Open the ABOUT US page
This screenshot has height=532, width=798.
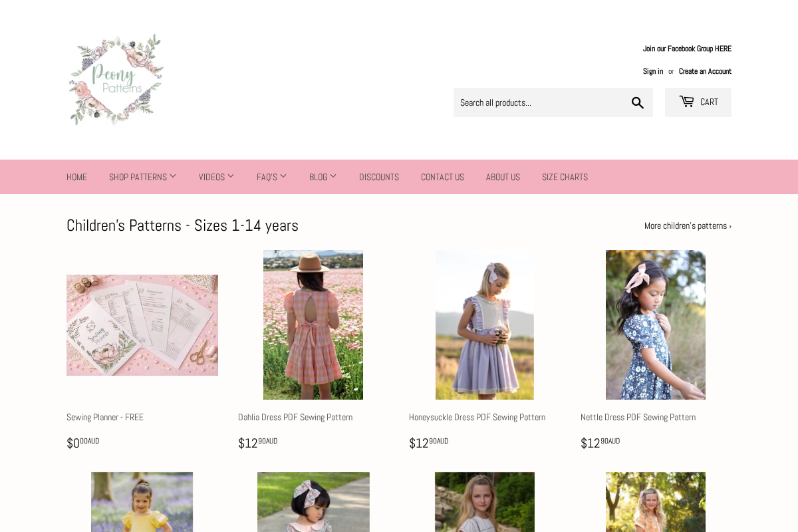click(503, 177)
